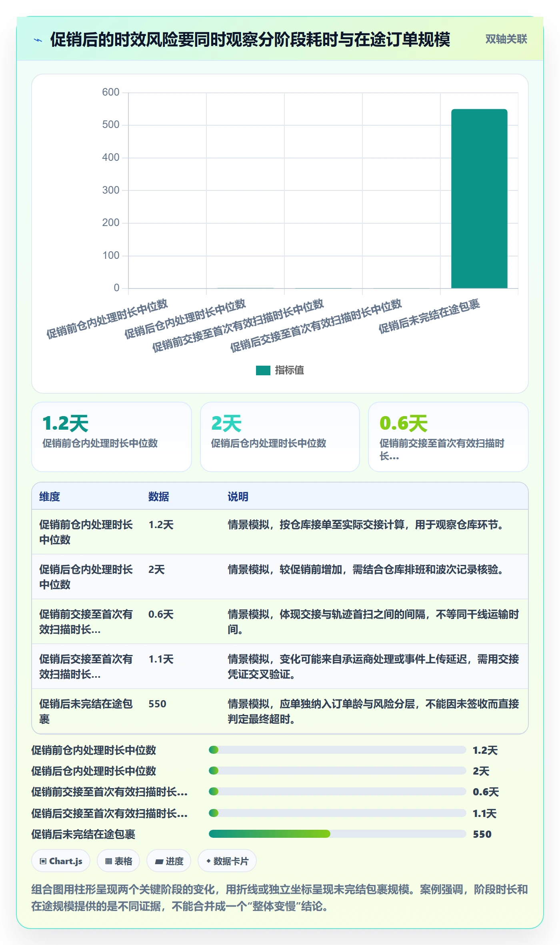
Task: Click the 指标值 legend label
Action: click(x=290, y=370)
